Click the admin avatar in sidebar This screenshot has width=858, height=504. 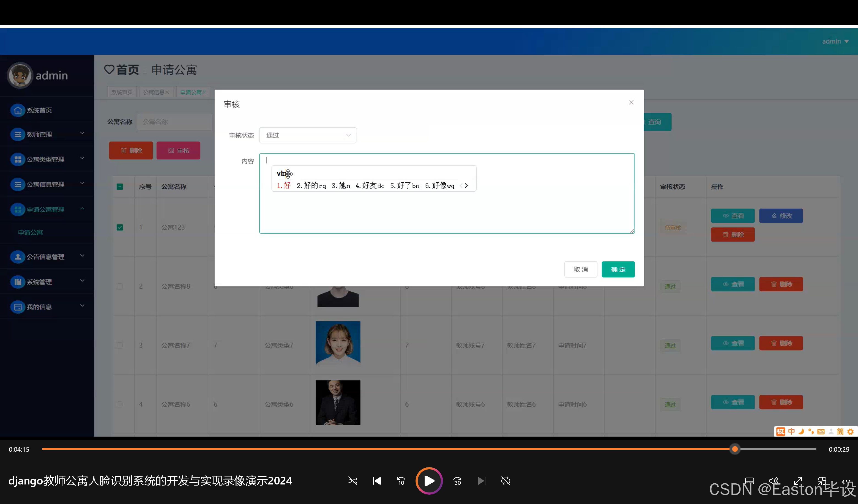click(x=20, y=75)
